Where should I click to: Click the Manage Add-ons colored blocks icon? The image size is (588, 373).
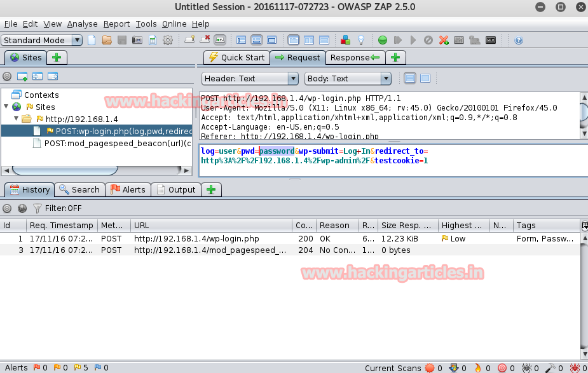pyautogui.click(x=345, y=40)
